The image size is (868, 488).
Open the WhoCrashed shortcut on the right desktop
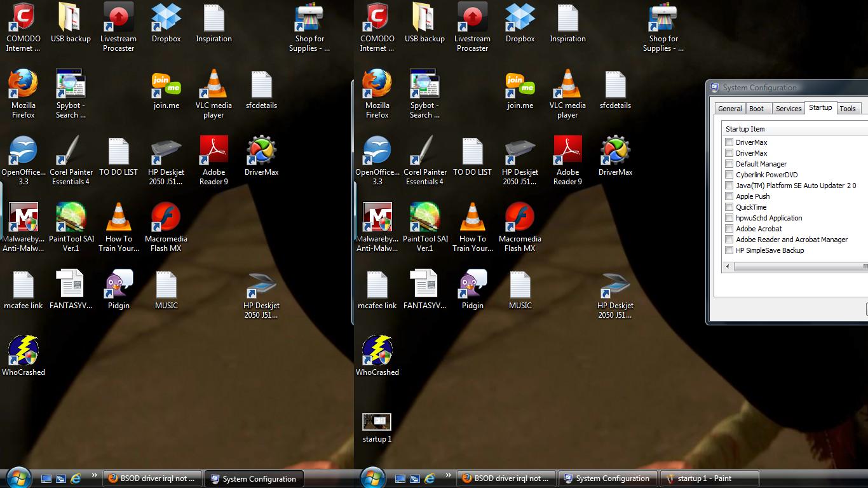click(377, 356)
